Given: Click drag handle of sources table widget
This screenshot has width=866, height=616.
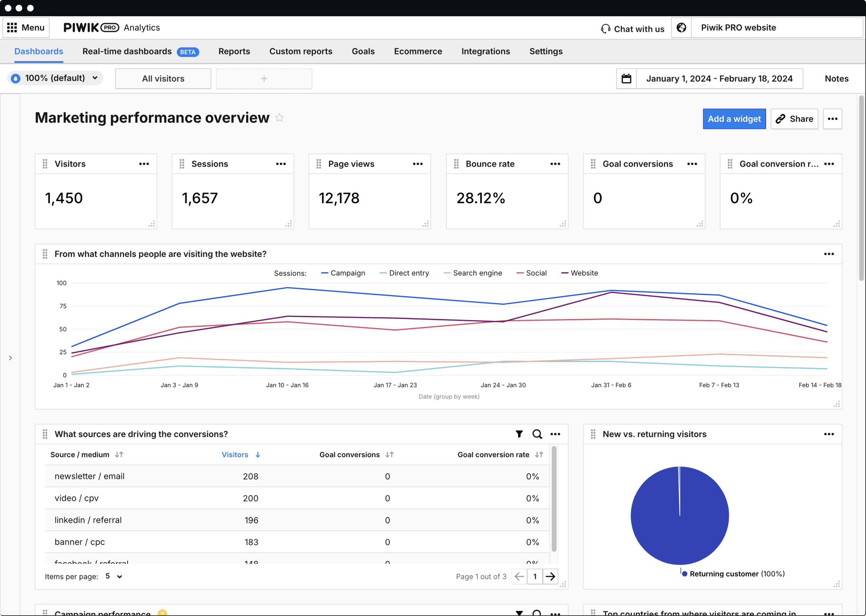Looking at the screenshot, I should coord(45,434).
